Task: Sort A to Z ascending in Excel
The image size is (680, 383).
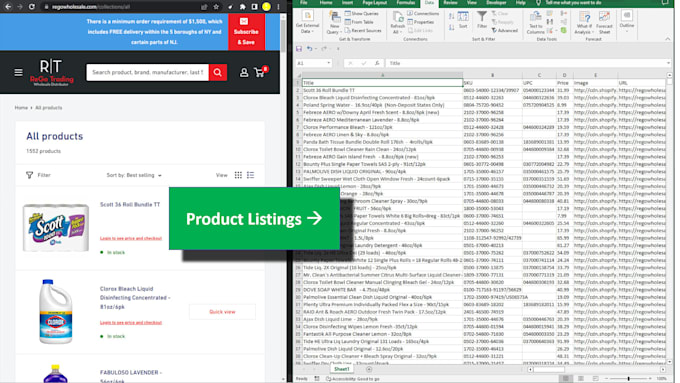Action: point(451,16)
